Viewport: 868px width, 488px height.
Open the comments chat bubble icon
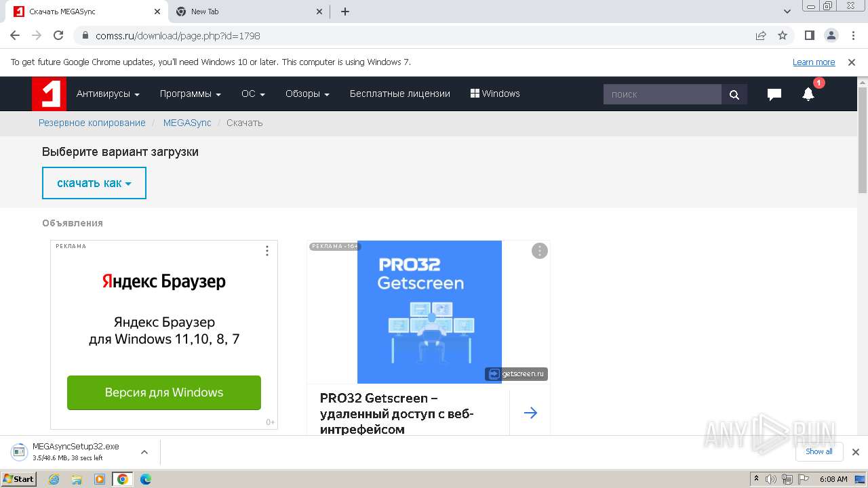(774, 94)
